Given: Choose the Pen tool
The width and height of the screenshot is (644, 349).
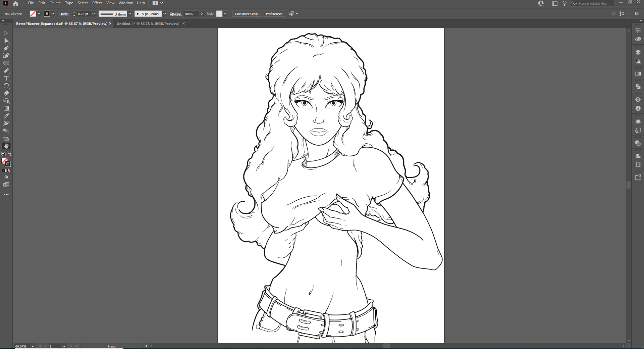Looking at the screenshot, I should click(x=6, y=48).
